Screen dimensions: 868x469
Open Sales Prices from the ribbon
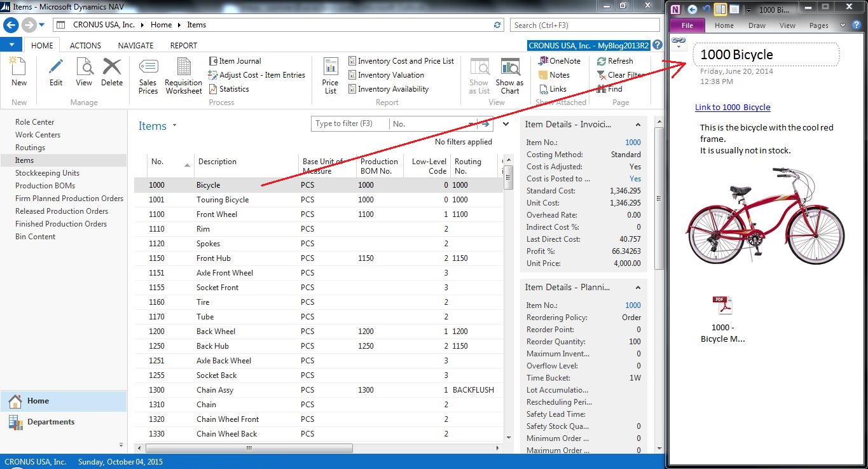click(x=148, y=76)
